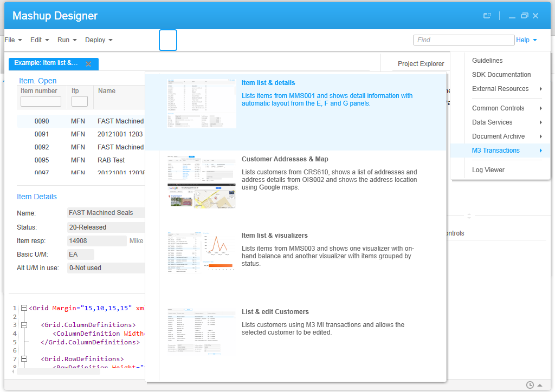Click the panel splitter grip handle

(x=469, y=215)
